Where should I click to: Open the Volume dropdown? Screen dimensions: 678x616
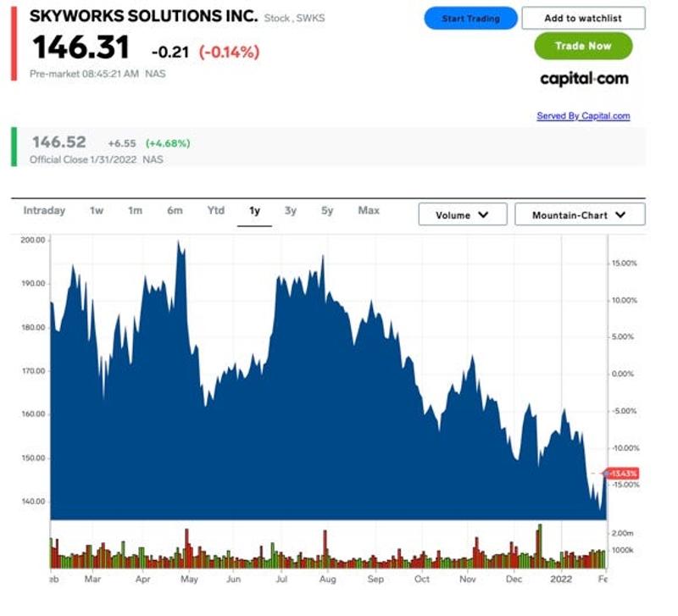coord(463,214)
